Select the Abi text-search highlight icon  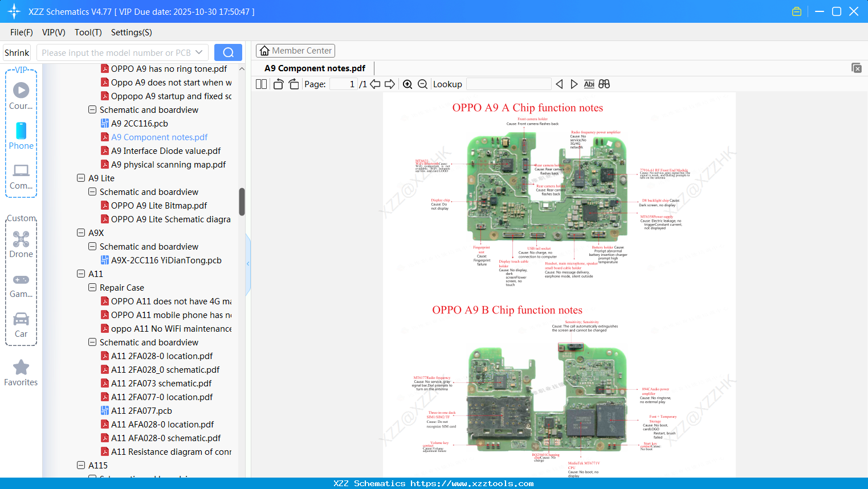[x=589, y=84]
